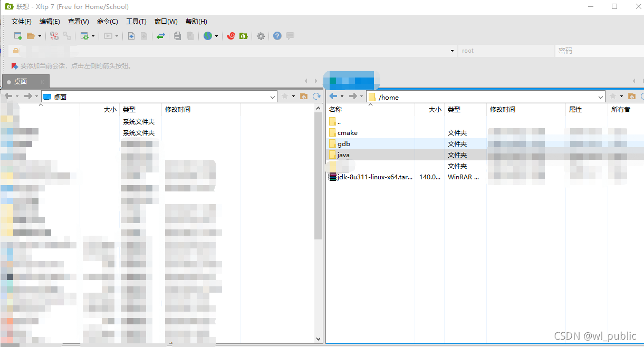Open the 工具(T) menu
644x347 pixels.
(136, 22)
